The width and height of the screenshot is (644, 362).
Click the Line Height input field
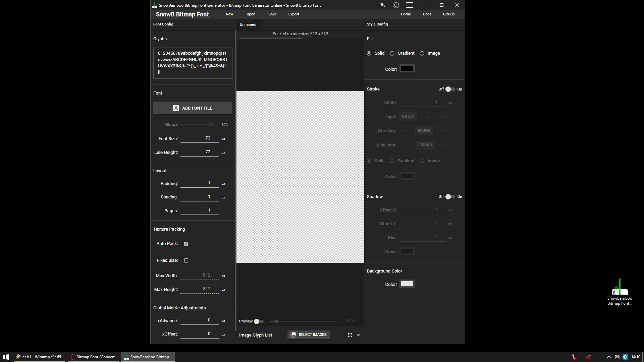point(200,152)
